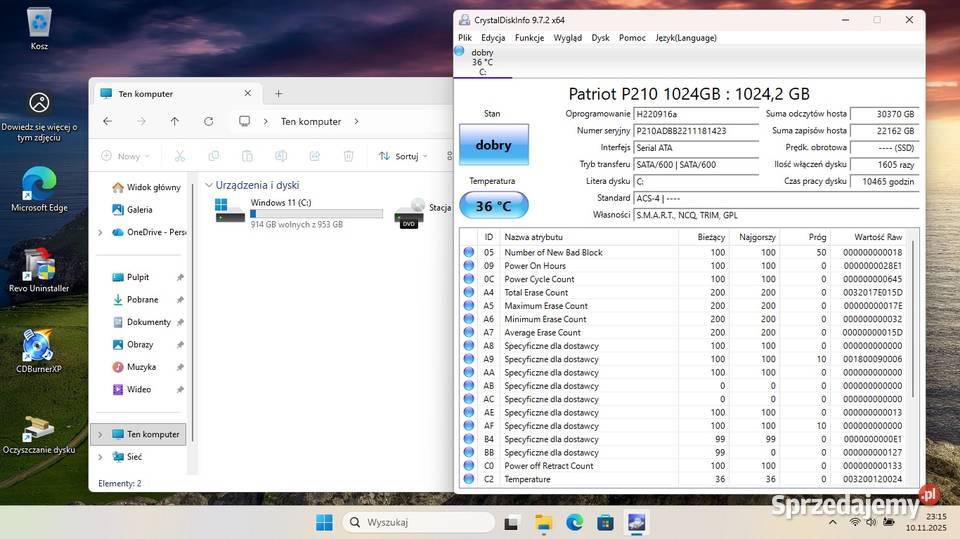Click the Windows Start button
The width and height of the screenshot is (960, 539).
324,522
